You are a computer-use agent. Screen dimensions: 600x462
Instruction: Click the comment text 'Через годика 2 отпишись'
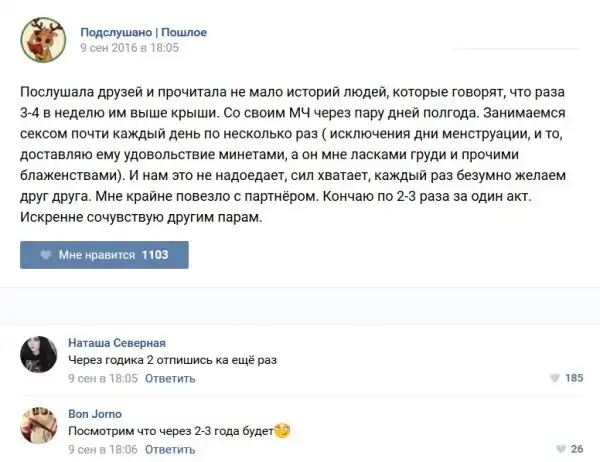(171, 360)
